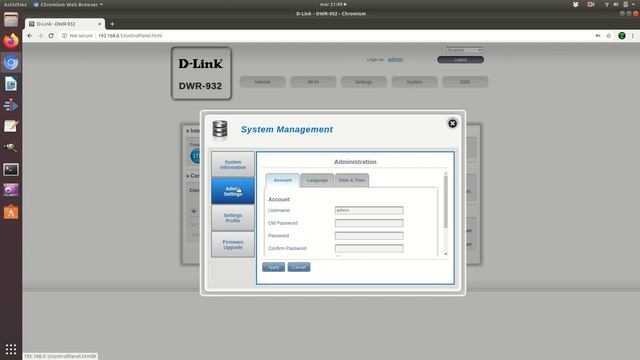This screenshot has width=640, height=360.
Task: Launch Terminal from the dock
Action: (x=11, y=169)
